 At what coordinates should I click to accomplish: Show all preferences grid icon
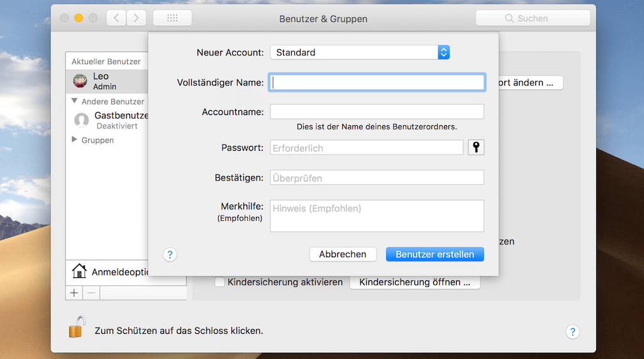tap(172, 18)
